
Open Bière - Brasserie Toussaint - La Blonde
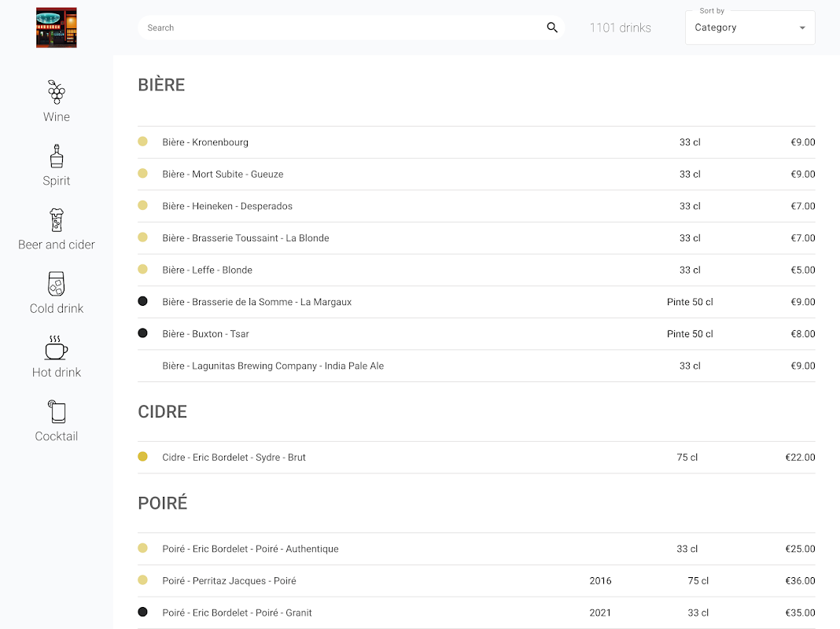477,238
